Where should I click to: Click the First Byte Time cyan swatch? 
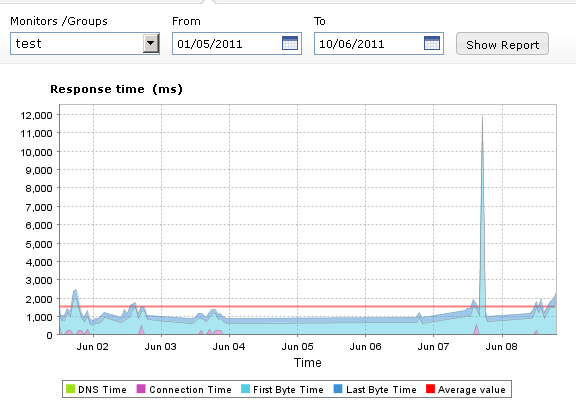[245, 389]
